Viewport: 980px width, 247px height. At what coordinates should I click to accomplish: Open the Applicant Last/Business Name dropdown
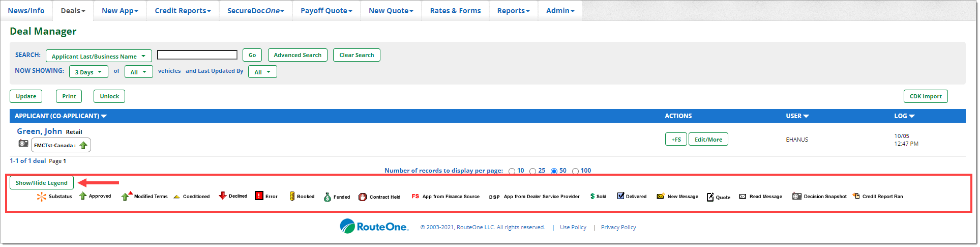[x=99, y=56]
